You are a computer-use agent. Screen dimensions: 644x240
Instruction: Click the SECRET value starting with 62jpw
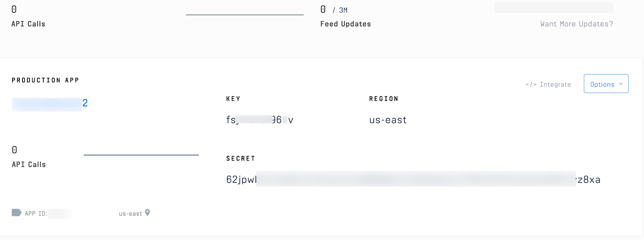pyautogui.click(x=413, y=180)
